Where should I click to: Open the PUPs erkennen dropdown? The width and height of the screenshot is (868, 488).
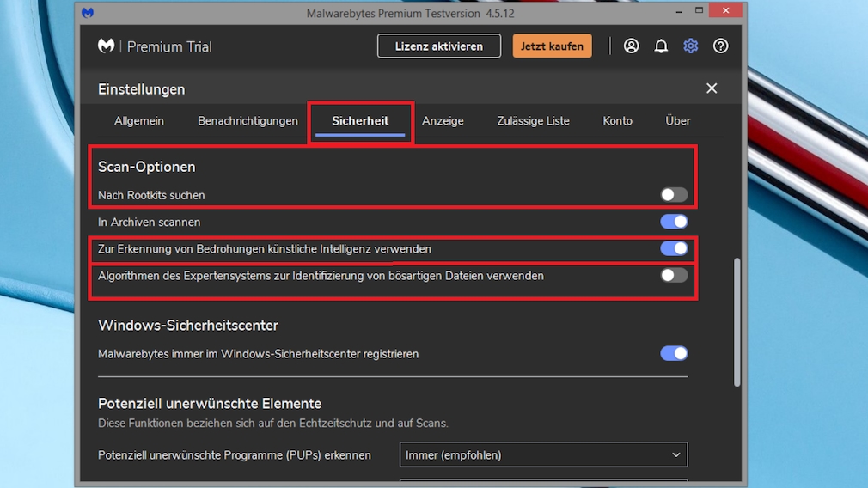coord(544,454)
